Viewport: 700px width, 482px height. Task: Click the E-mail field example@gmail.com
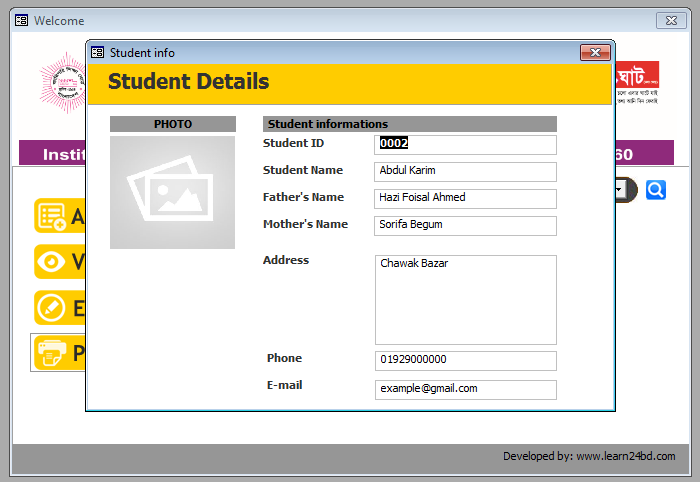click(x=466, y=390)
